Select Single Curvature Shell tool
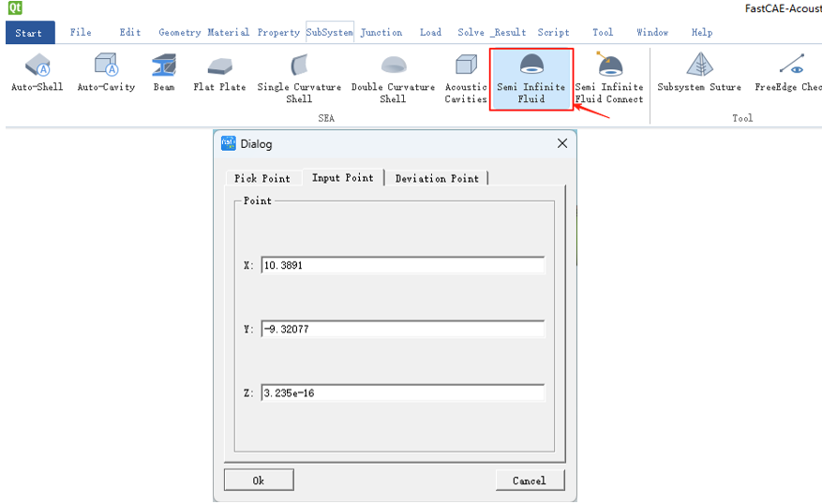 coord(299,79)
